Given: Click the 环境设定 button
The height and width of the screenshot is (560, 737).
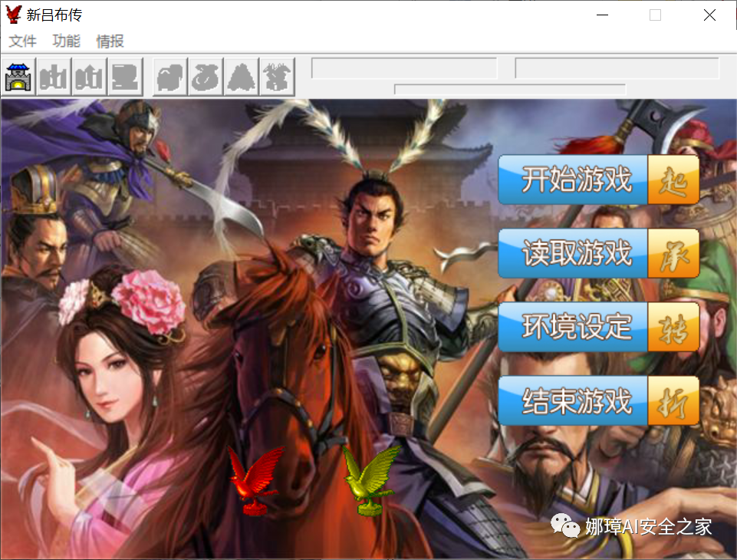Looking at the screenshot, I should pyautogui.click(x=598, y=327).
